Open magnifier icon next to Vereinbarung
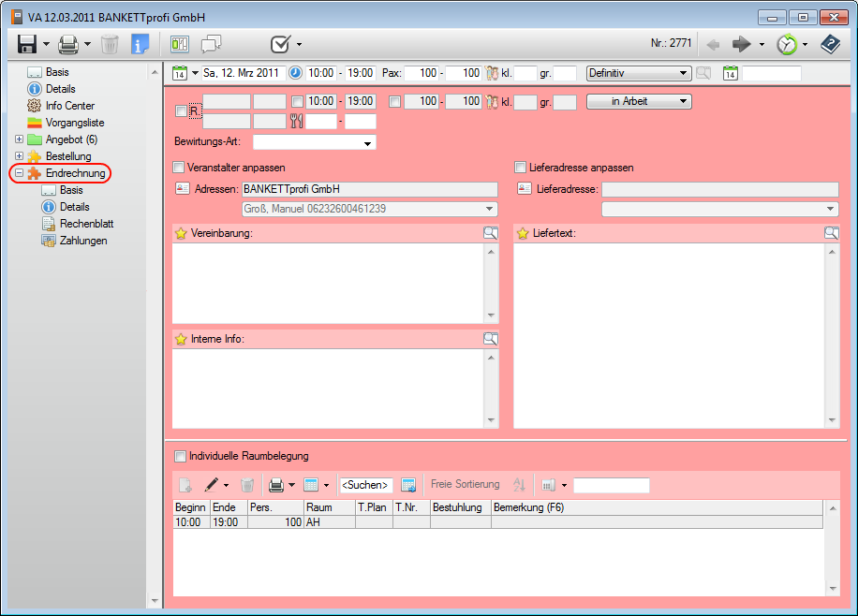 (490, 233)
